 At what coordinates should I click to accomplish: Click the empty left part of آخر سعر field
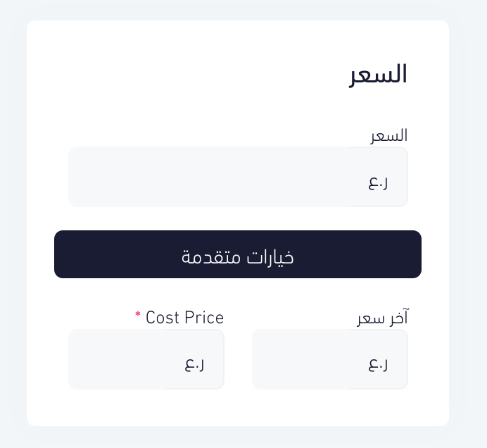(x=301, y=359)
